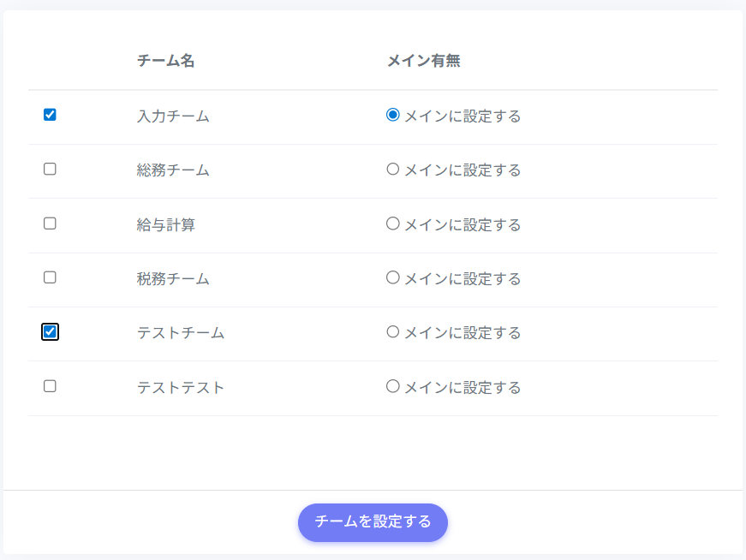Check the 給与計算 checkbox
Image resolution: width=746 pixels, height=560 pixels.
coord(50,223)
